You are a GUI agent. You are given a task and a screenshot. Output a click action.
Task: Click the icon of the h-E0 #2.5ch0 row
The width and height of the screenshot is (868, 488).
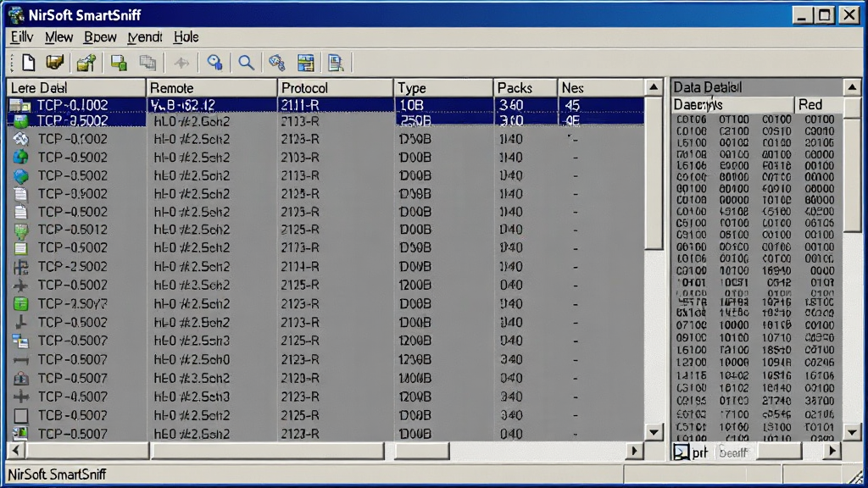coord(20,360)
